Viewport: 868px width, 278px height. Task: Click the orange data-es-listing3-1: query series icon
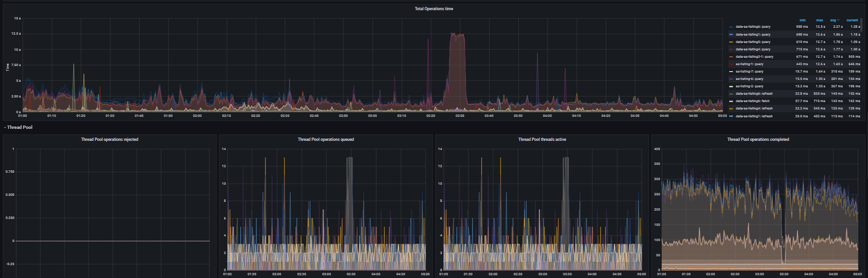(731, 57)
